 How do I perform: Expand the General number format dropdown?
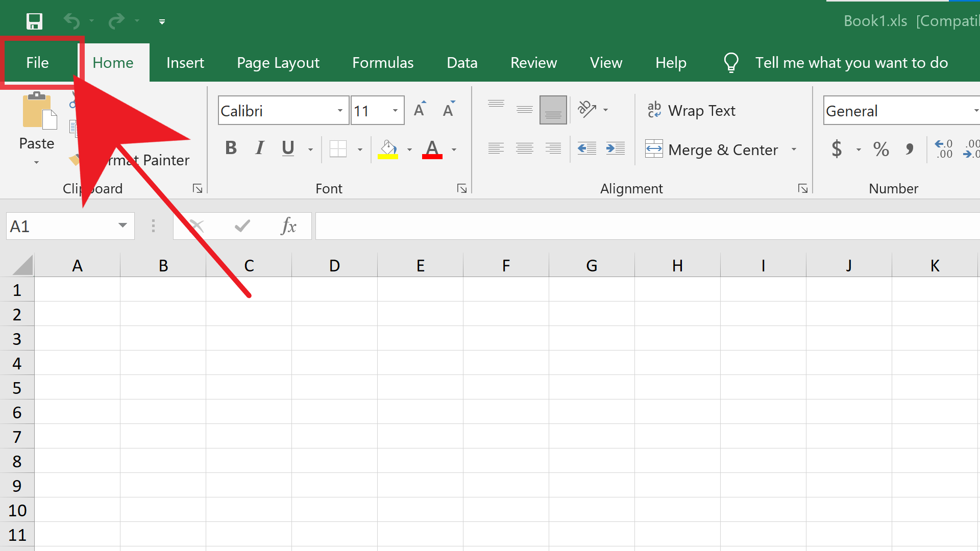(x=975, y=110)
